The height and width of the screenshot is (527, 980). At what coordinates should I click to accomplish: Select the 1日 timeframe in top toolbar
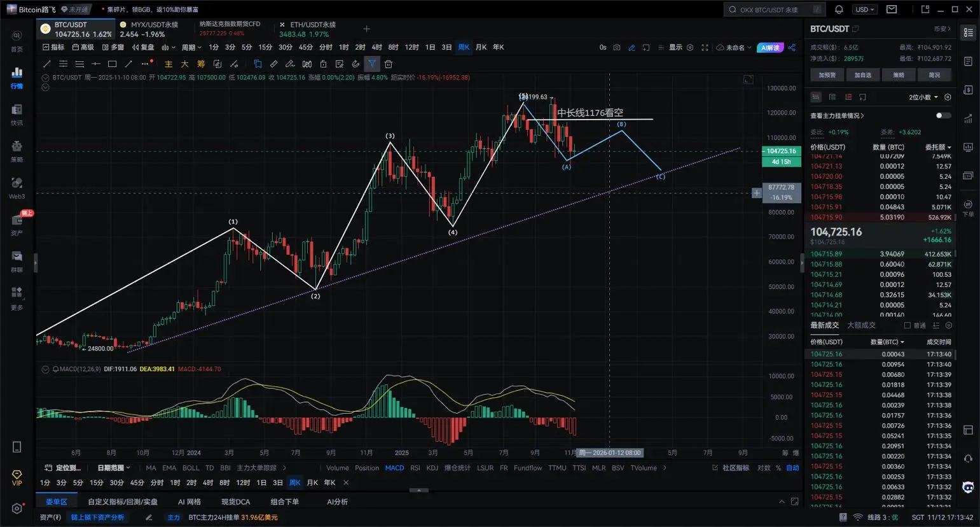(430, 47)
